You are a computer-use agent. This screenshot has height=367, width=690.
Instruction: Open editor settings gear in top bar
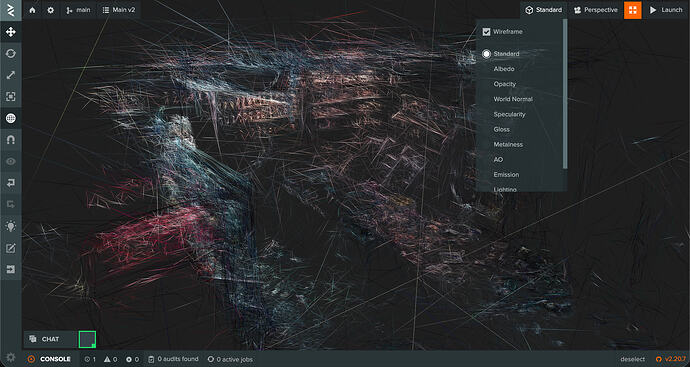pos(51,10)
